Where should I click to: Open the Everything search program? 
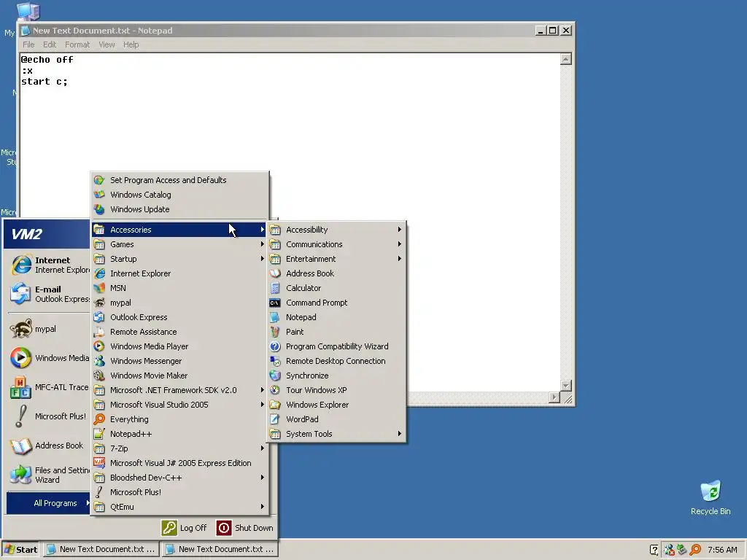[180, 419]
